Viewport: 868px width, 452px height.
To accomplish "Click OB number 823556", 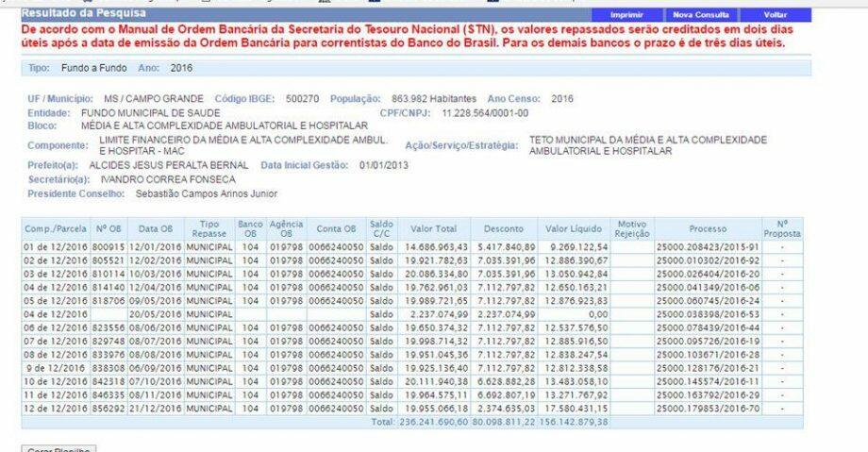I will (x=108, y=328).
